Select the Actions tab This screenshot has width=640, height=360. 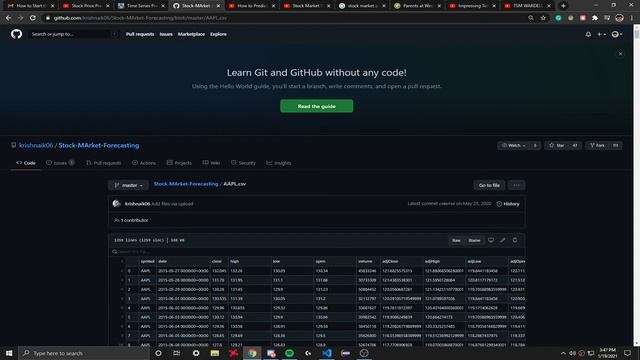(x=144, y=163)
